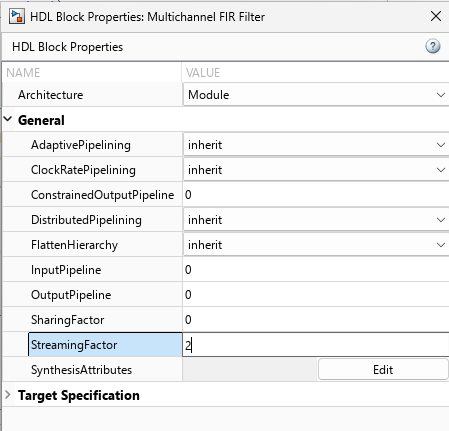
Task: Click the OutputPipeline value field
Action: pos(316,295)
